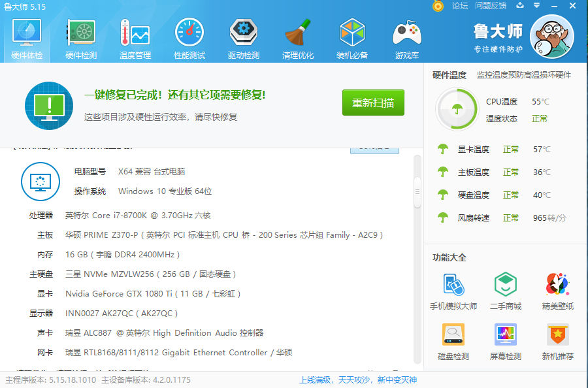Click the 显卡温度 57℃ value
The width and height of the screenshot is (588, 388).
542,149
